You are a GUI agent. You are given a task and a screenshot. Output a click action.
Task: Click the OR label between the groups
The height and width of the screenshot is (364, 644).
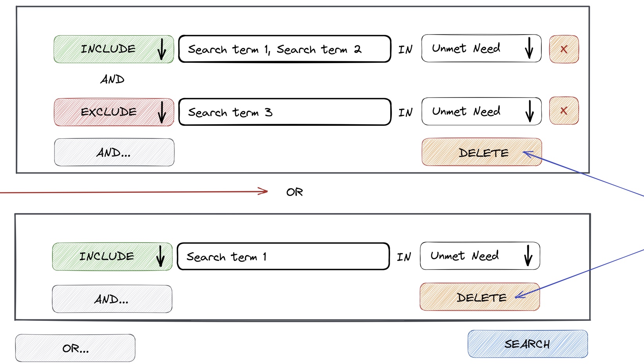pyautogui.click(x=295, y=192)
